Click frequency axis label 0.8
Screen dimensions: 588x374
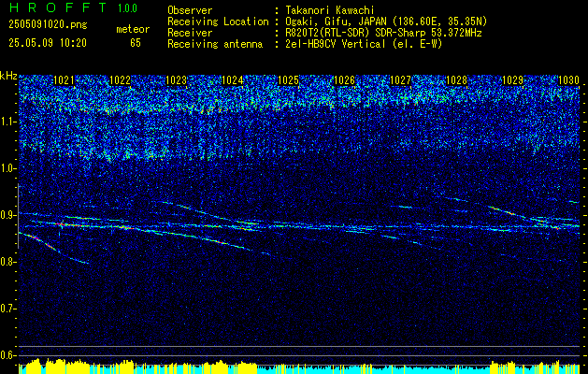click(8, 262)
